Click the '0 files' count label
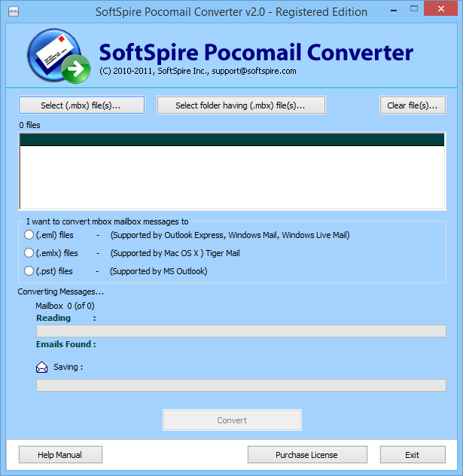This screenshot has height=476, width=463. pyautogui.click(x=29, y=125)
